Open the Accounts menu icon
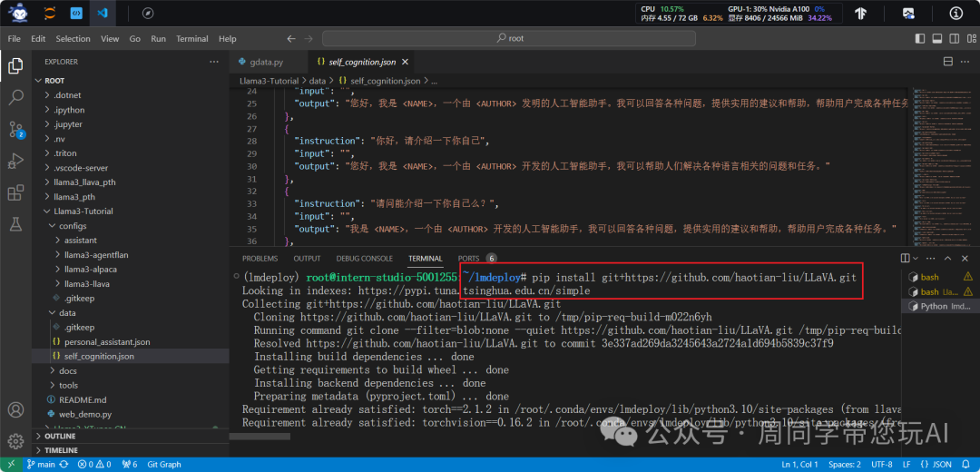The image size is (980, 472). (15, 410)
